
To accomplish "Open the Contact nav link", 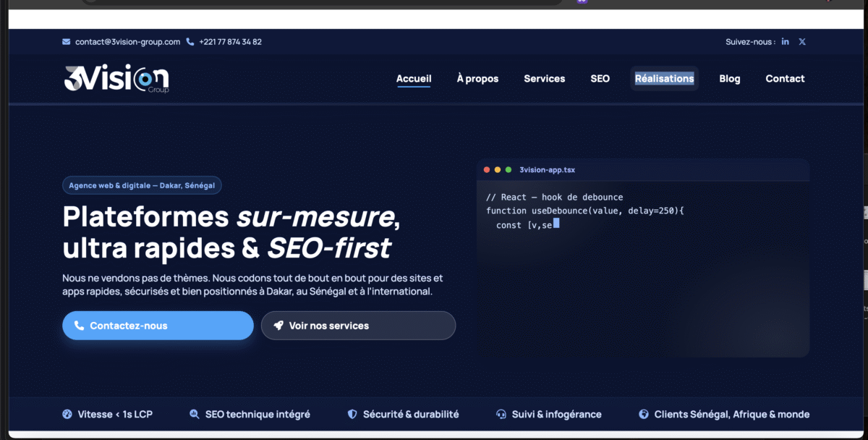I will (786, 79).
